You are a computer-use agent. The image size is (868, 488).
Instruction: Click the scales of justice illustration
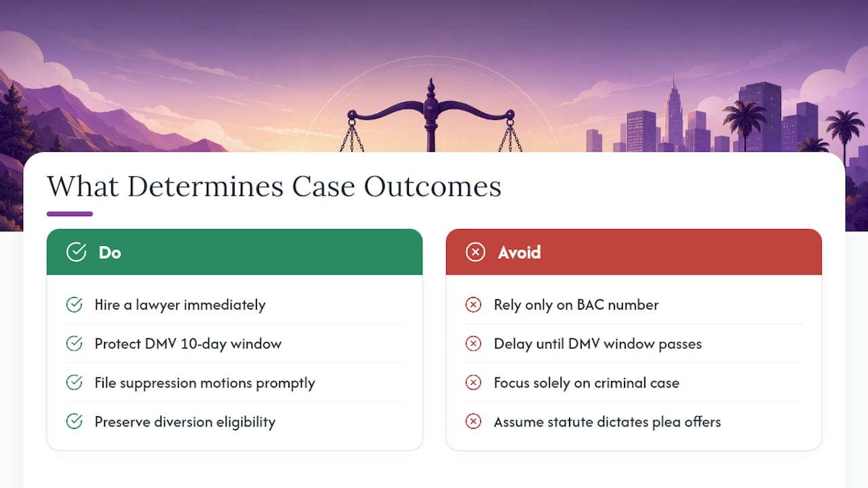coord(431,115)
